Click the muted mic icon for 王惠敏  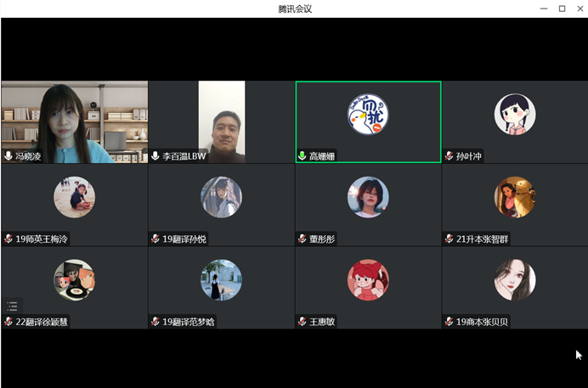302,322
